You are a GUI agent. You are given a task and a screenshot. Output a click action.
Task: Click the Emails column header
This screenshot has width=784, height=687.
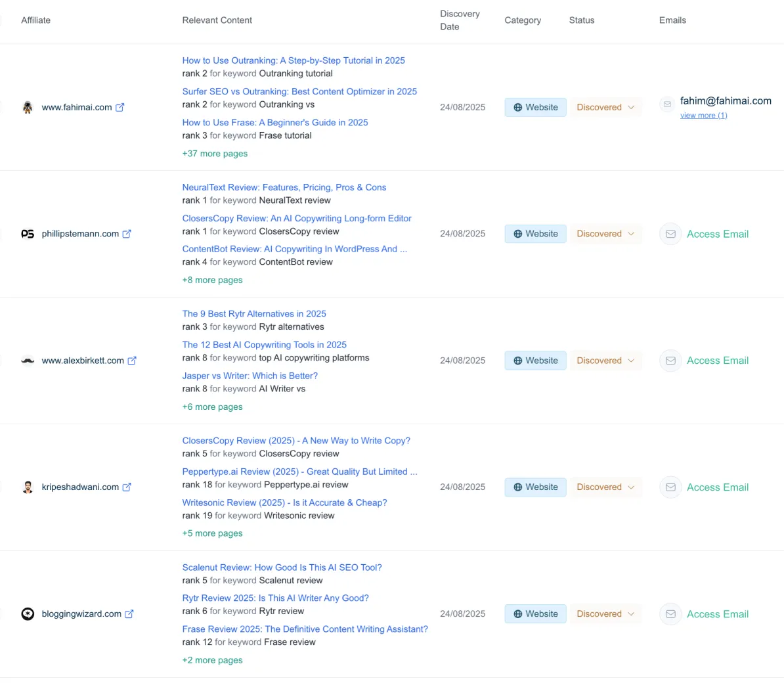(672, 20)
